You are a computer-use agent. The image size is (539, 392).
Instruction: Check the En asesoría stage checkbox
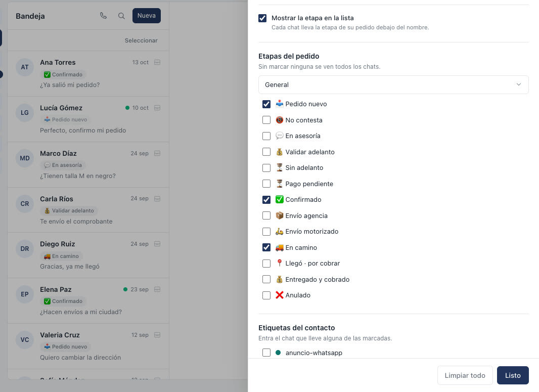click(266, 136)
